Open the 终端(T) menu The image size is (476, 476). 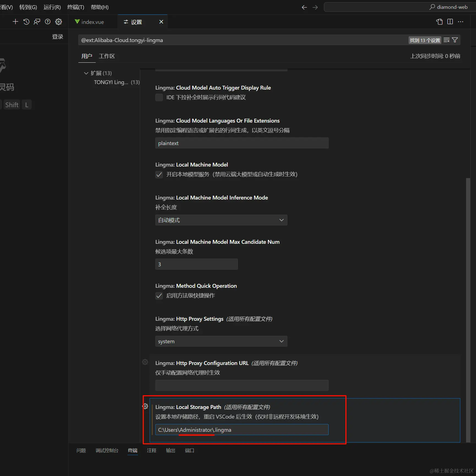(76, 7)
